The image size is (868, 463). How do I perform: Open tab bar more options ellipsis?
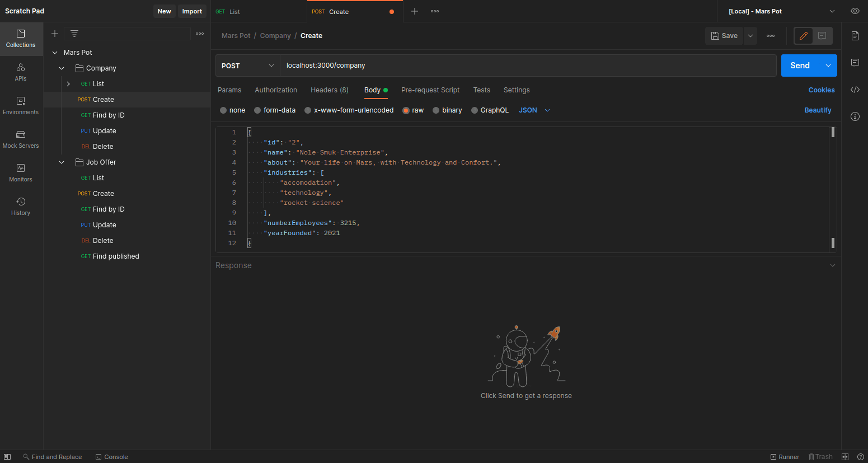pos(435,11)
